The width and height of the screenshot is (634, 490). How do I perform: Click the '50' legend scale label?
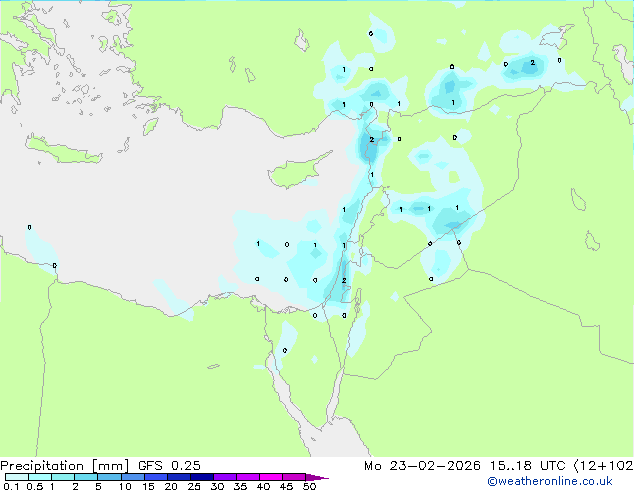click(x=309, y=486)
